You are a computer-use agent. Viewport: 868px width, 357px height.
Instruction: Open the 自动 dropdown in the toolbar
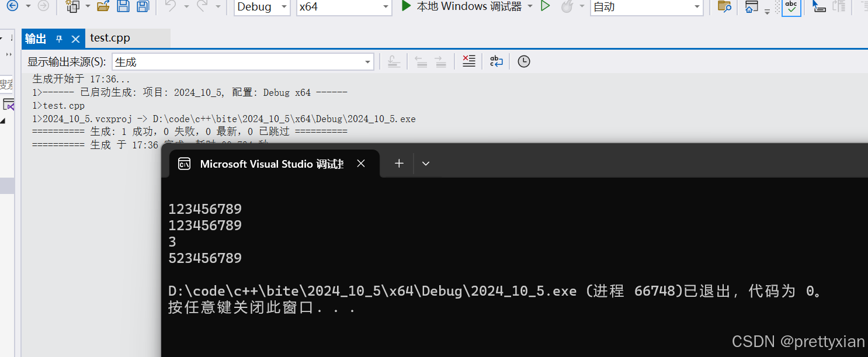647,7
